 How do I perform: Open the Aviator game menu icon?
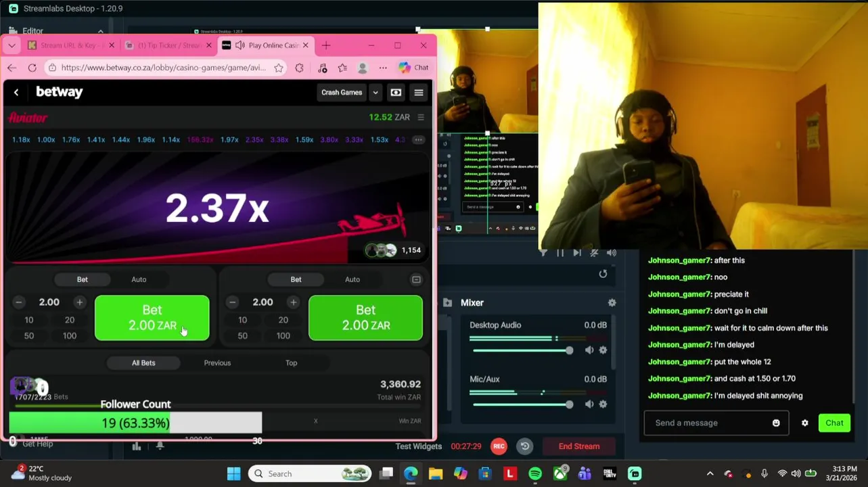pyautogui.click(x=421, y=117)
